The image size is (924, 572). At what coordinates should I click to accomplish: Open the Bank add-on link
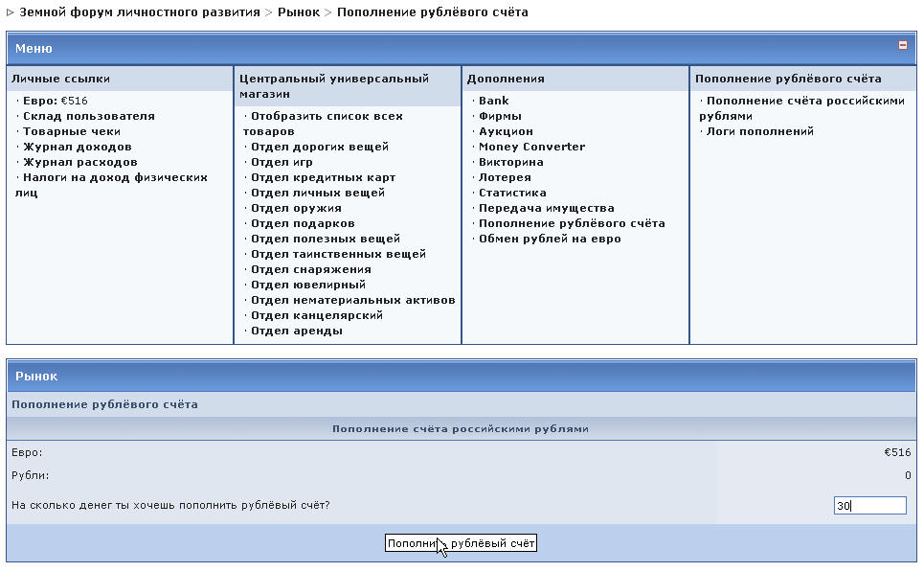494,101
